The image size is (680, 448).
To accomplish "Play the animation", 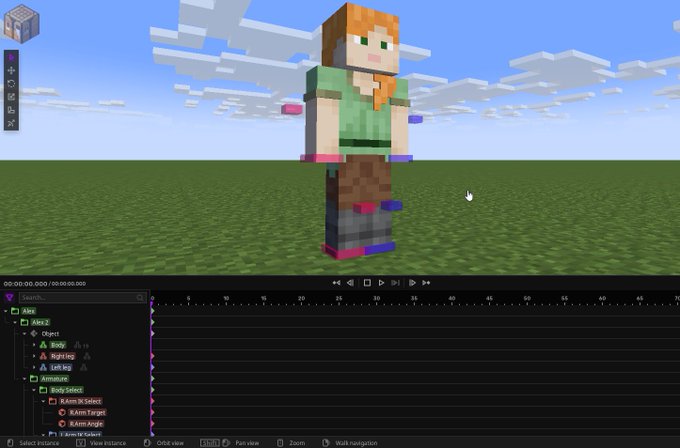I will click(x=381, y=283).
